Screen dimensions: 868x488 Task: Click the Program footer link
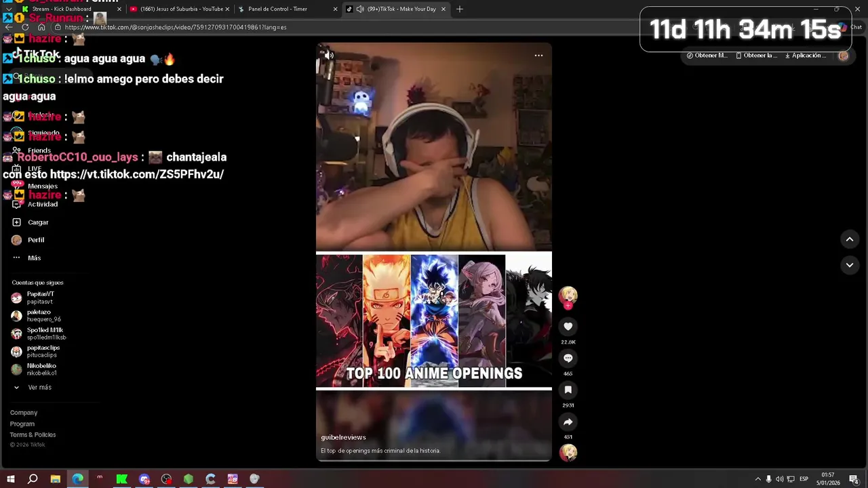point(22,424)
